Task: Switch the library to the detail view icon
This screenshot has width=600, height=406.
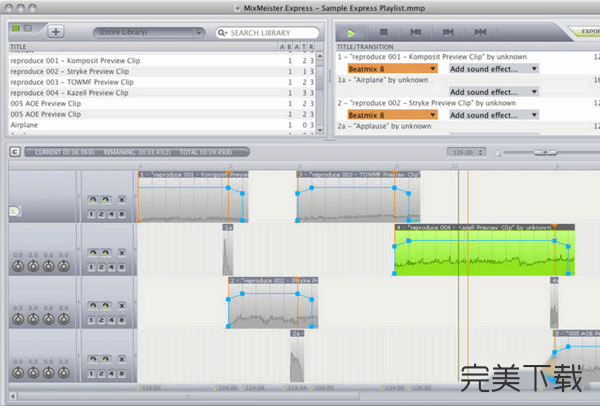Action: (28, 28)
